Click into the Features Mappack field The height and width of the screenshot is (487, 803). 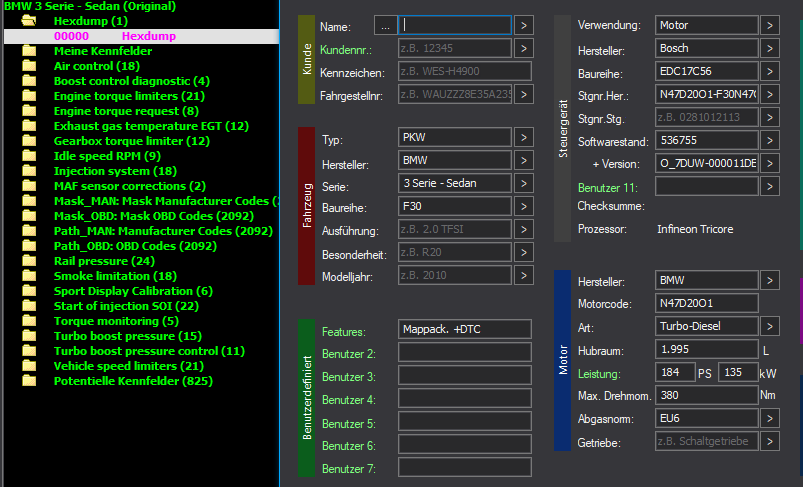(x=464, y=329)
